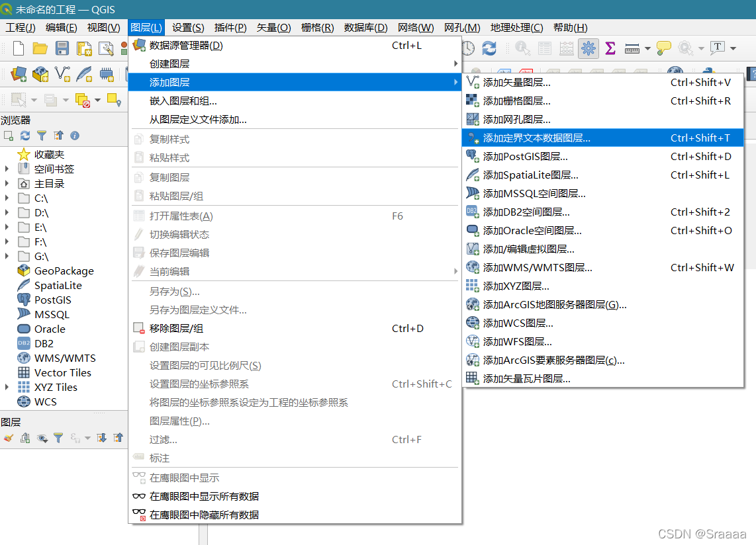756x545 pixels.
Task: Expand the 空间书签 tree node
Action: point(7,169)
